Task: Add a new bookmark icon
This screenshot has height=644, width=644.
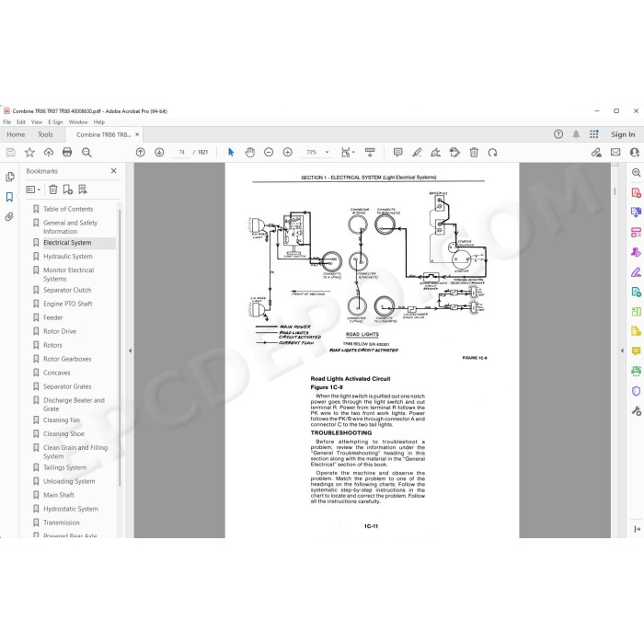Action: coord(68,190)
